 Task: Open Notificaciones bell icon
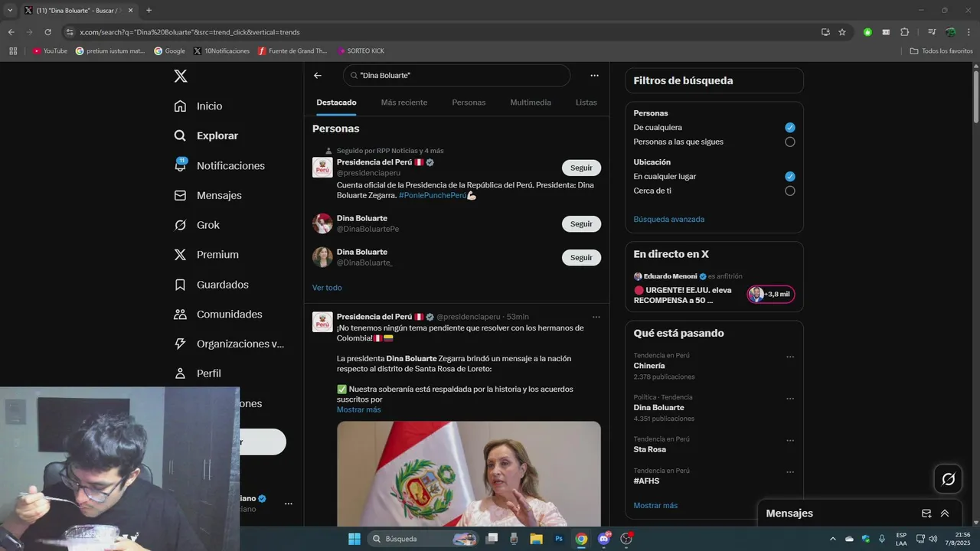coord(181,165)
